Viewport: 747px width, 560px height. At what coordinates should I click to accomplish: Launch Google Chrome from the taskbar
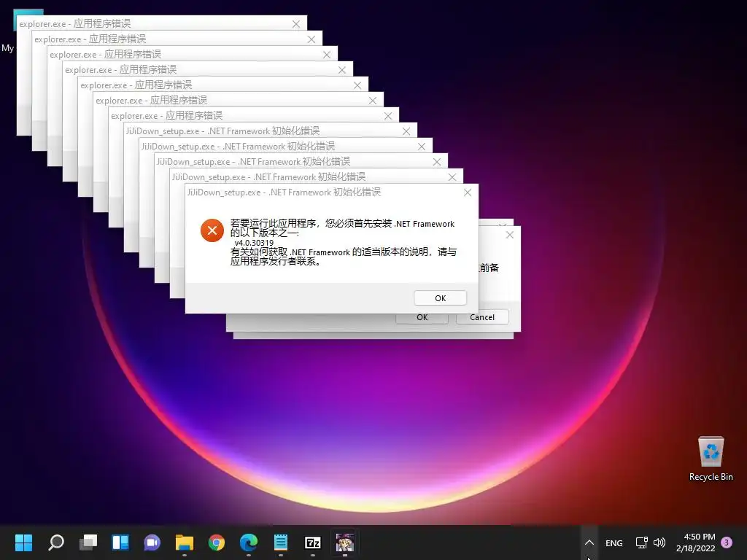216,542
